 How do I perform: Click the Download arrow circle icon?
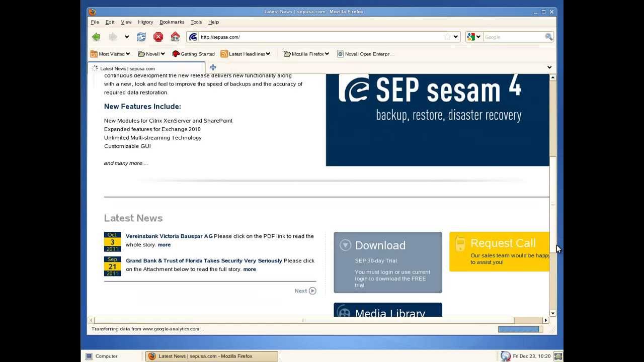[x=345, y=245]
